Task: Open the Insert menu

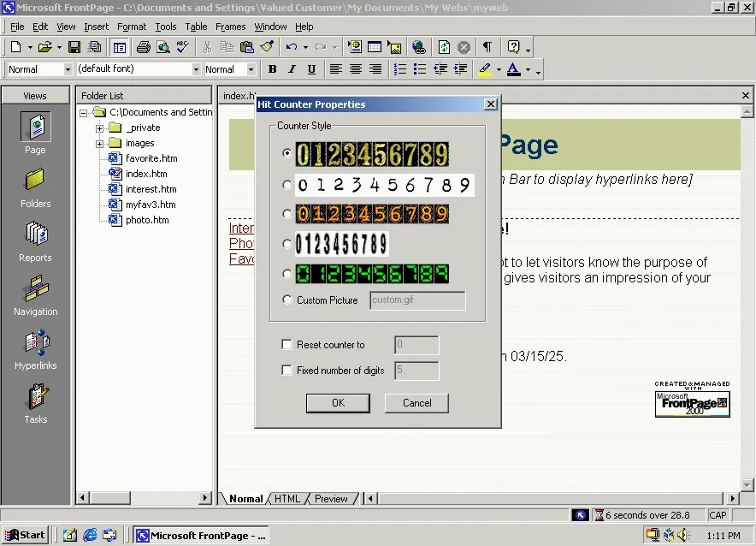Action: (96, 27)
